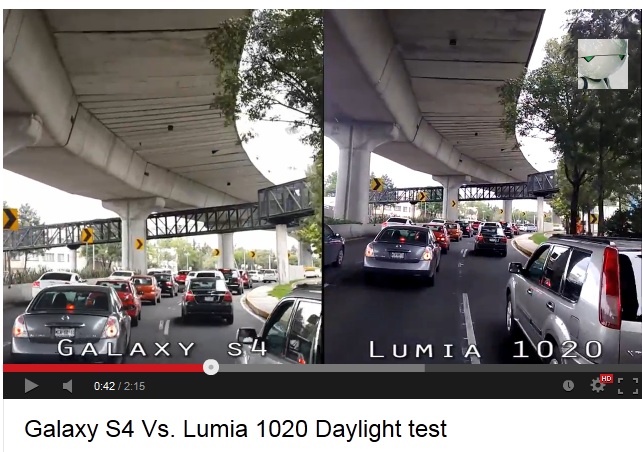
Task: Open the settings gear menu
Action: (597, 385)
